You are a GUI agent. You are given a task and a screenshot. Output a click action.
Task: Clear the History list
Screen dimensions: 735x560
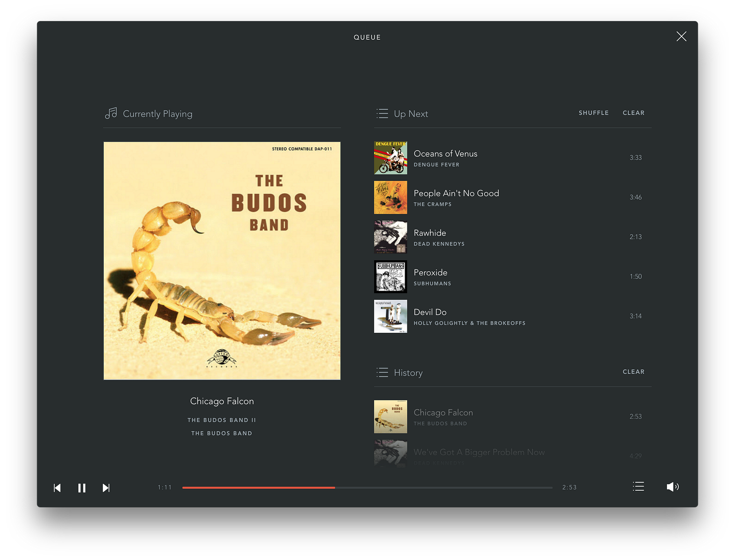(x=633, y=372)
